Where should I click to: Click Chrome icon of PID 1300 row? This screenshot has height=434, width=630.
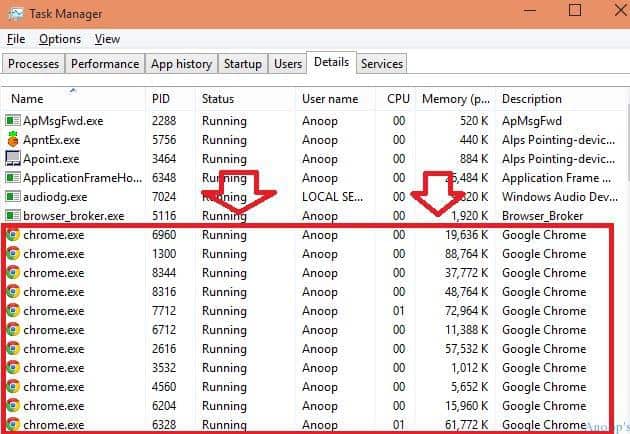coord(13,254)
